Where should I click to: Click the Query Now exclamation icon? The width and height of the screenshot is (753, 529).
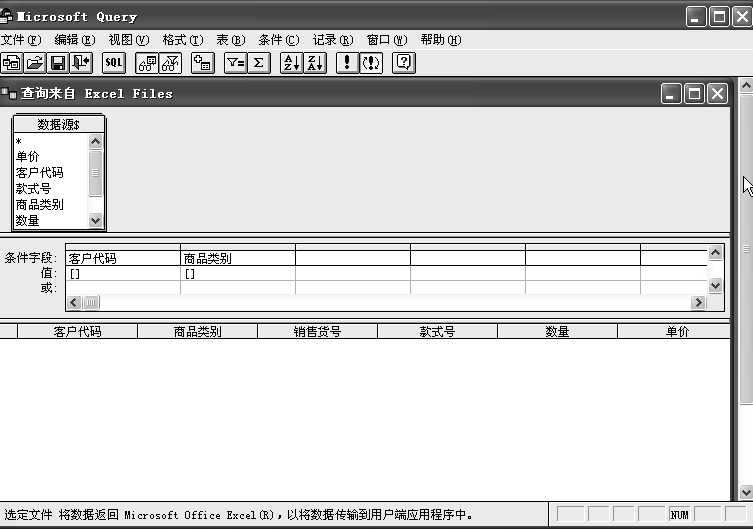(x=347, y=63)
